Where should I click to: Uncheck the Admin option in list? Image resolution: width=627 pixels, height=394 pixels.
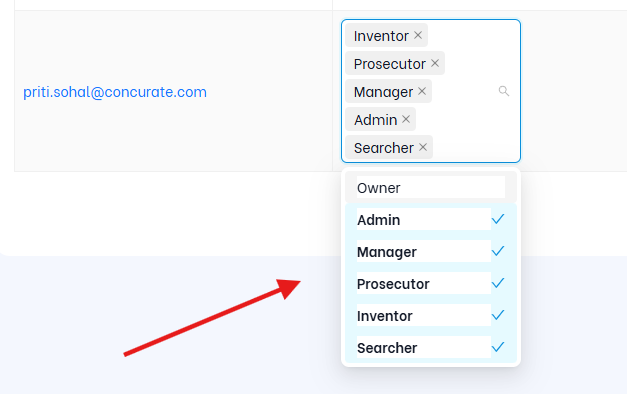pos(431,219)
